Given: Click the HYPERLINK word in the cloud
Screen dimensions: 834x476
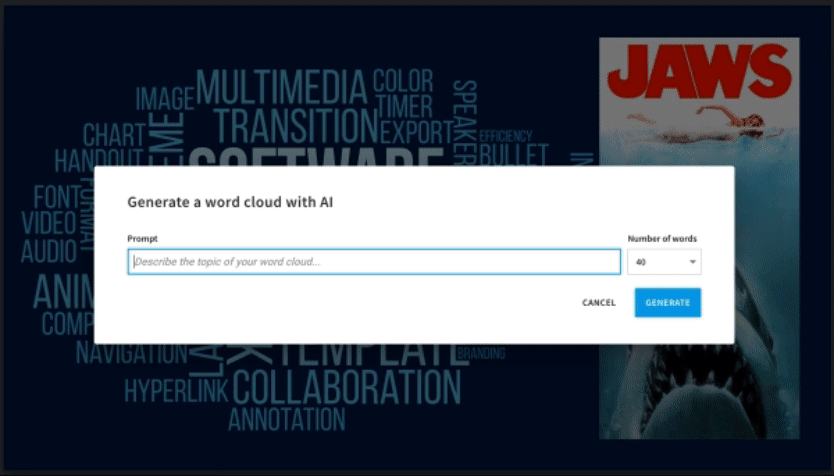Looking at the screenshot, I should tap(177, 390).
